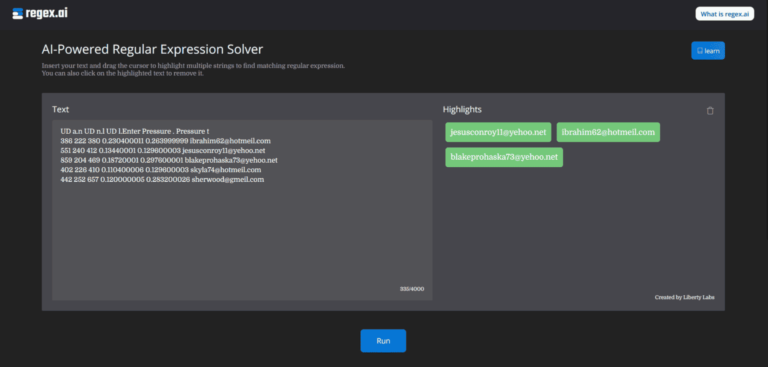The width and height of the screenshot is (768, 367).
Task: Open the 'What is regex.ai' button
Action: click(x=724, y=14)
